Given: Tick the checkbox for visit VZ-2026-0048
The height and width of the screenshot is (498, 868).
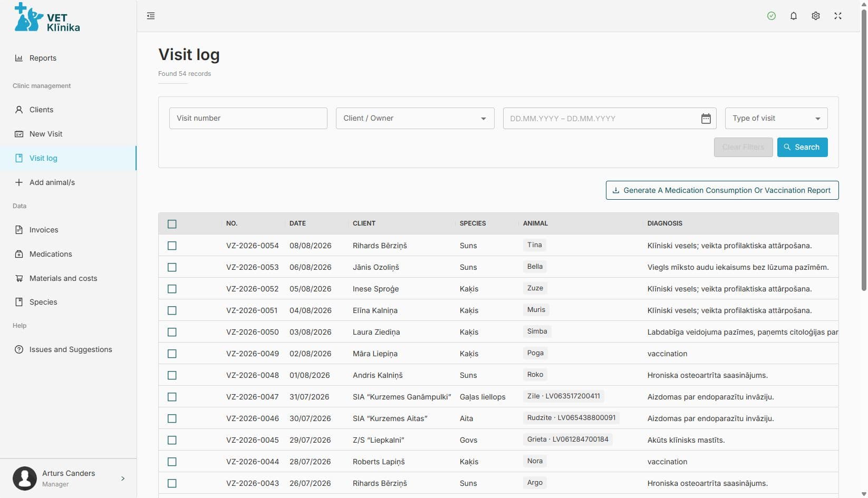Looking at the screenshot, I should click(x=172, y=375).
